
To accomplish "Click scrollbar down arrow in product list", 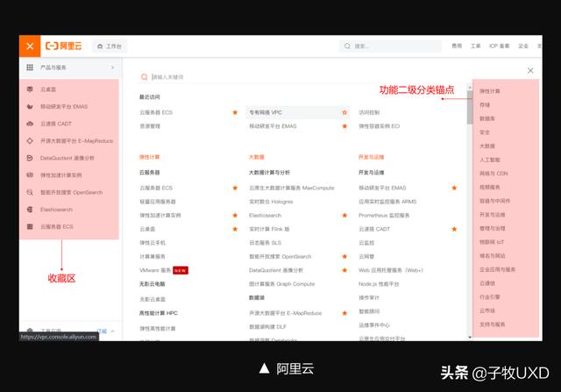I will (470, 338).
